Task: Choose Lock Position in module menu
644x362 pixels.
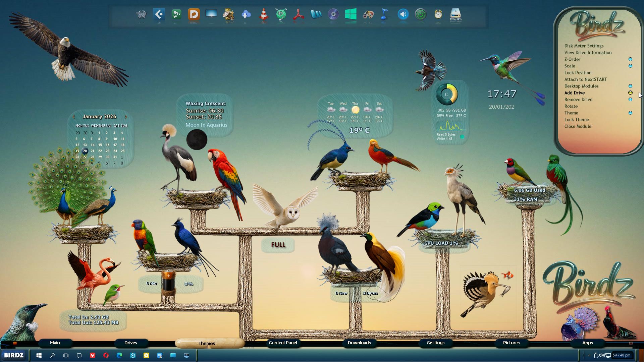Action: 578,73
